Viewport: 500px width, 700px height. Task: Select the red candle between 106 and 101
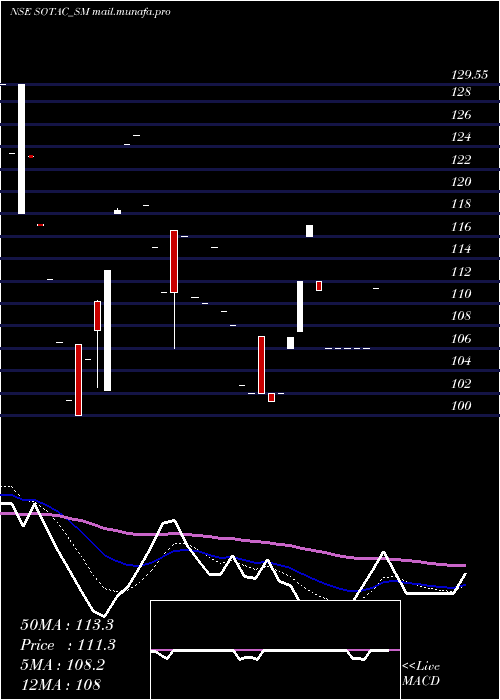point(262,365)
